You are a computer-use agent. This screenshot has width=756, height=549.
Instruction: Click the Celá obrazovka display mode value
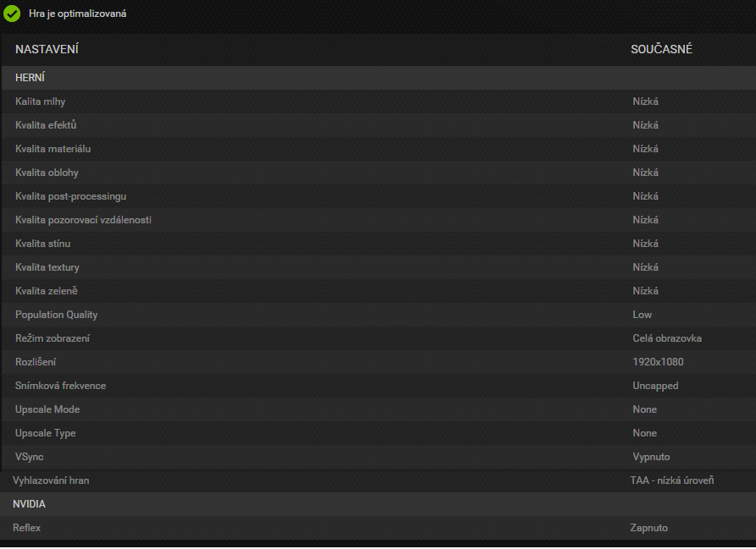tap(666, 338)
